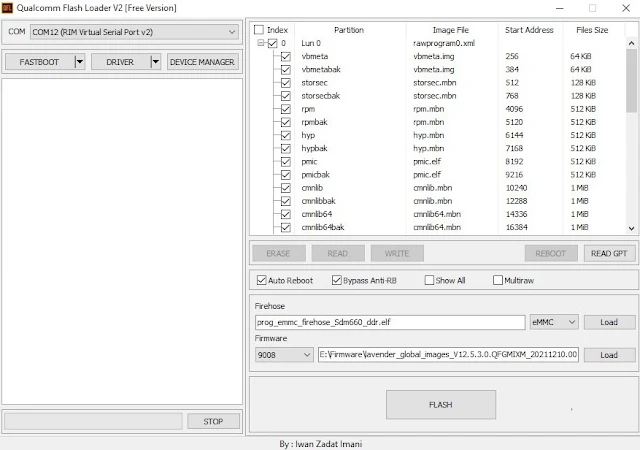
Task: Click the Image File column header
Action: (451, 30)
